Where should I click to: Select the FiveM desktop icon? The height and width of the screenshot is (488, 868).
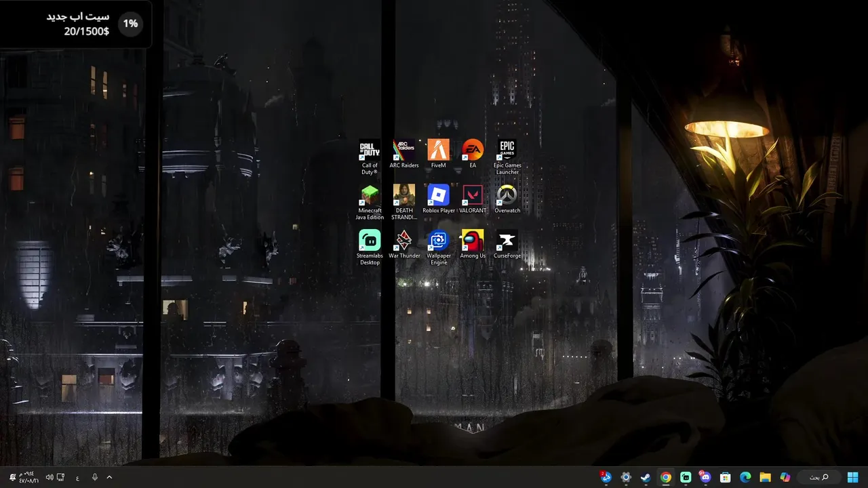[x=438, y=155]
